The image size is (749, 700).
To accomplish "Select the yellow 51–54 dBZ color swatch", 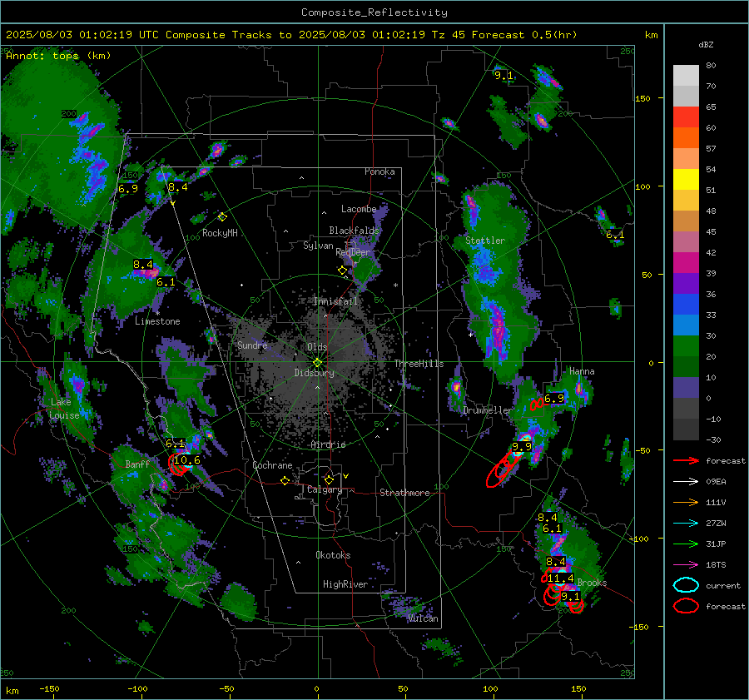I will point(686,180).
